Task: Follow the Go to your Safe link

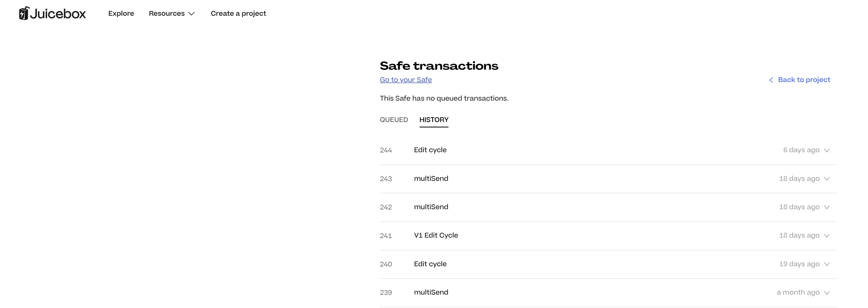Action: (x=406, y=80)
